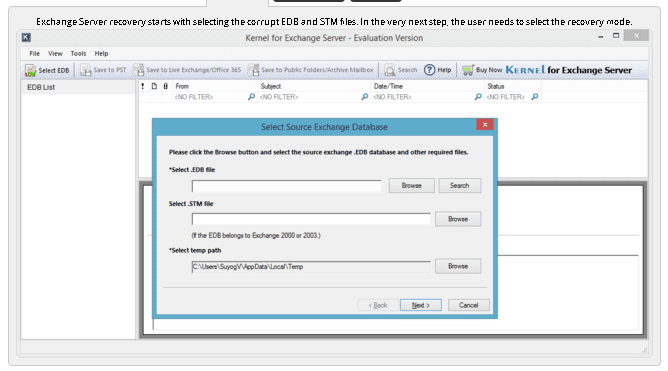668x371 pixels.
Task: Click Search button for .EDB file
Action: [460, 186]
